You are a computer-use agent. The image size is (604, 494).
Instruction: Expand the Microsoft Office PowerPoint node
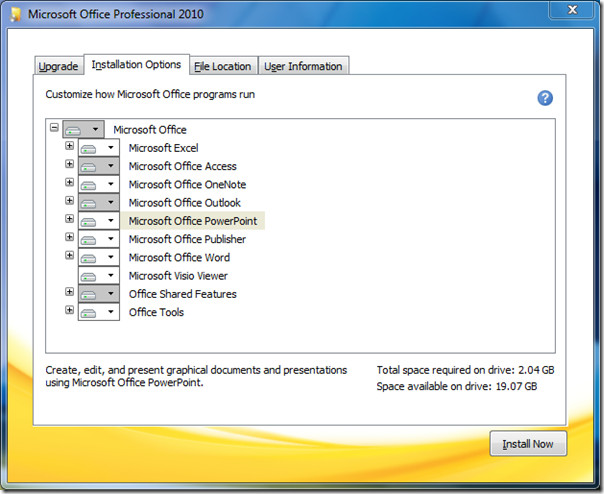(69, 218)
